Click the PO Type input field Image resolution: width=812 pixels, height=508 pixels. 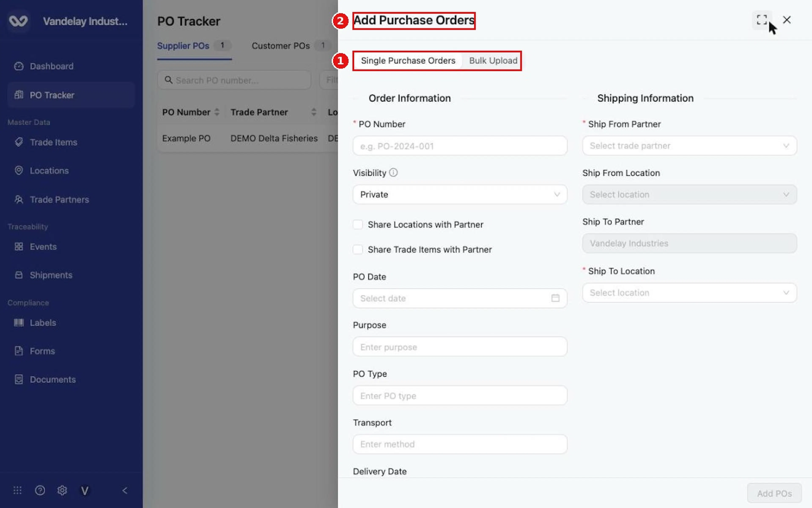(460, 395)
